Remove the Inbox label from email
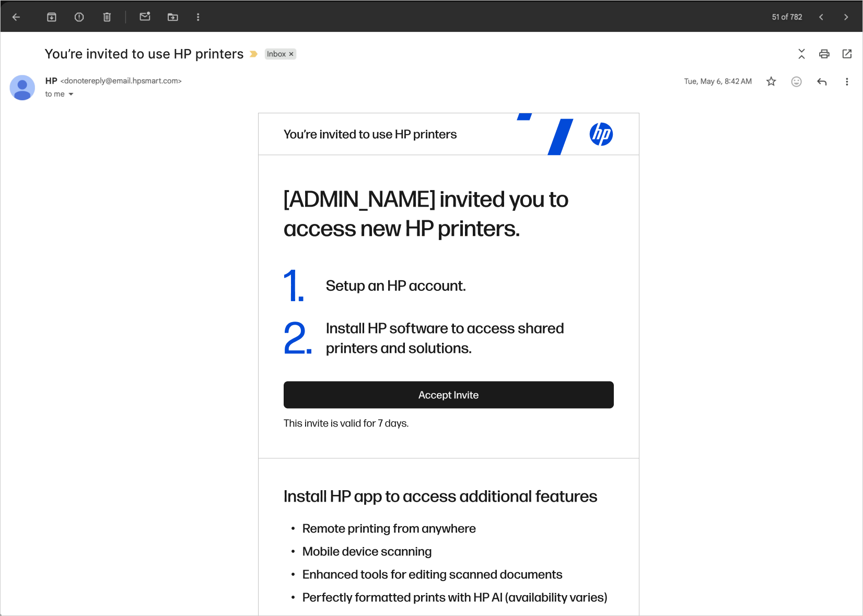Viewport: 863px width, 616px height. point(291,54)
